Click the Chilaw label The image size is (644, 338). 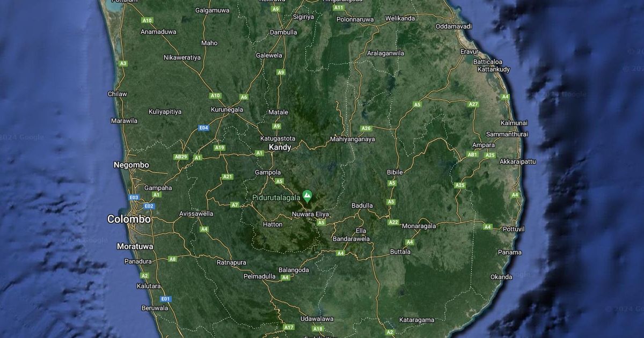pos(118,94)
